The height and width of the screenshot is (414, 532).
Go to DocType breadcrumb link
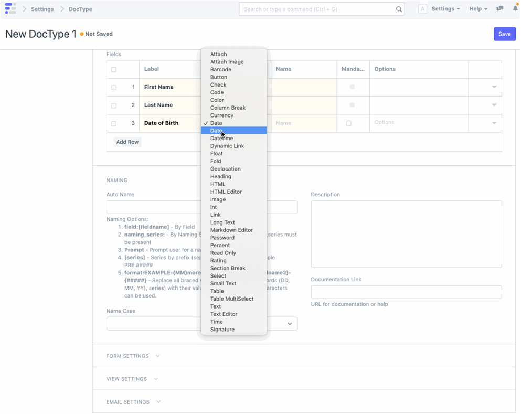[x=80, y=9]
